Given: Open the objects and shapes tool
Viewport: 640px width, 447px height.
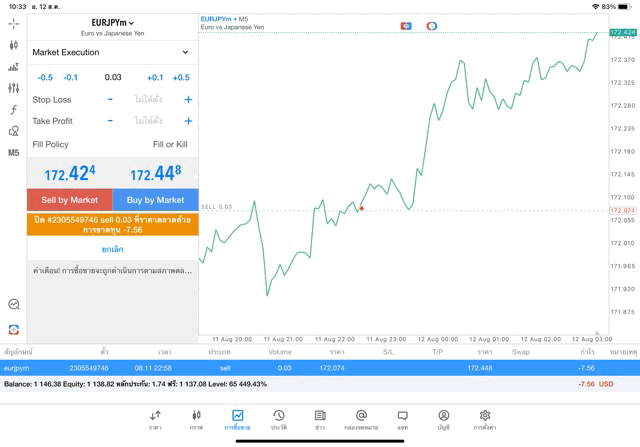Looking at the screenshot, I should [14, 131].
